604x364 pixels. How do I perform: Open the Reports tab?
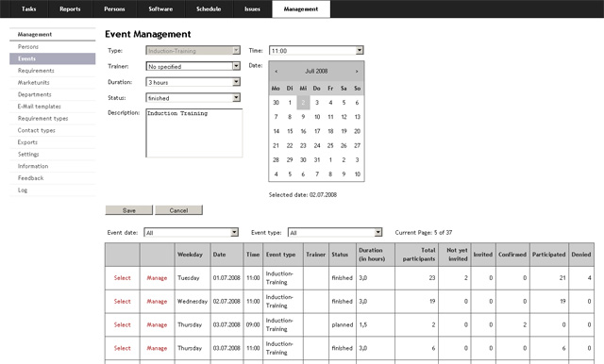click(70, 8)
